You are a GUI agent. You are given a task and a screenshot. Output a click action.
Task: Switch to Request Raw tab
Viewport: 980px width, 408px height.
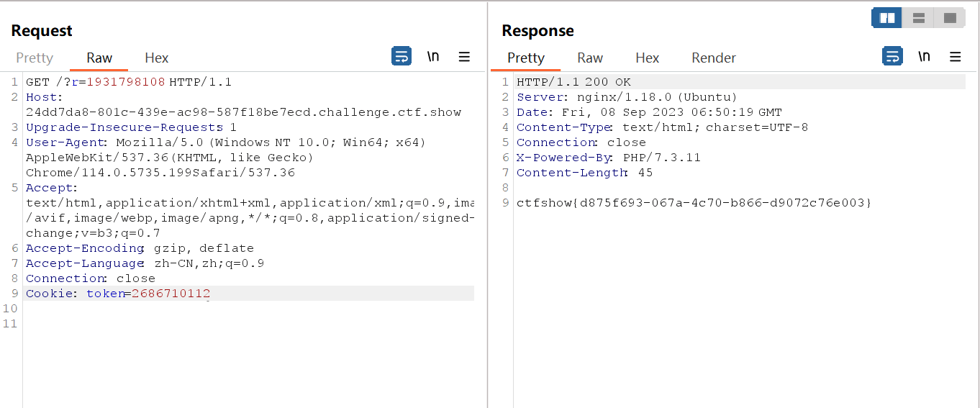(x=99, y=58)
